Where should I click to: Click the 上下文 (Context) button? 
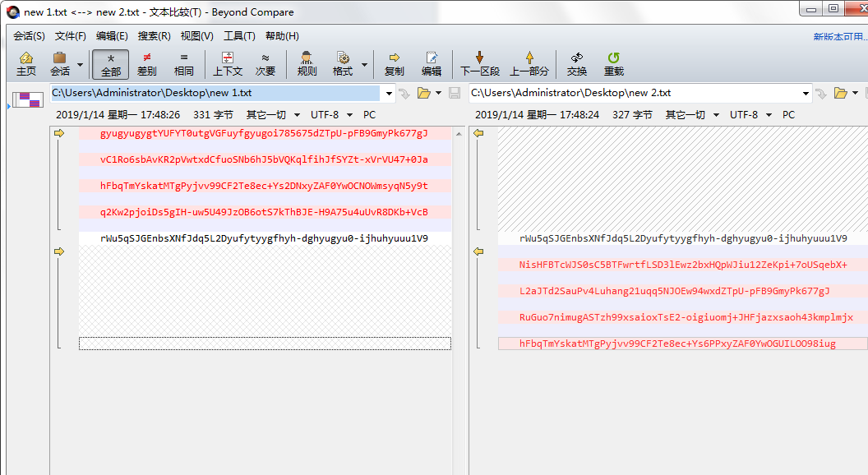pyautogui.click(x=228, y=64)
